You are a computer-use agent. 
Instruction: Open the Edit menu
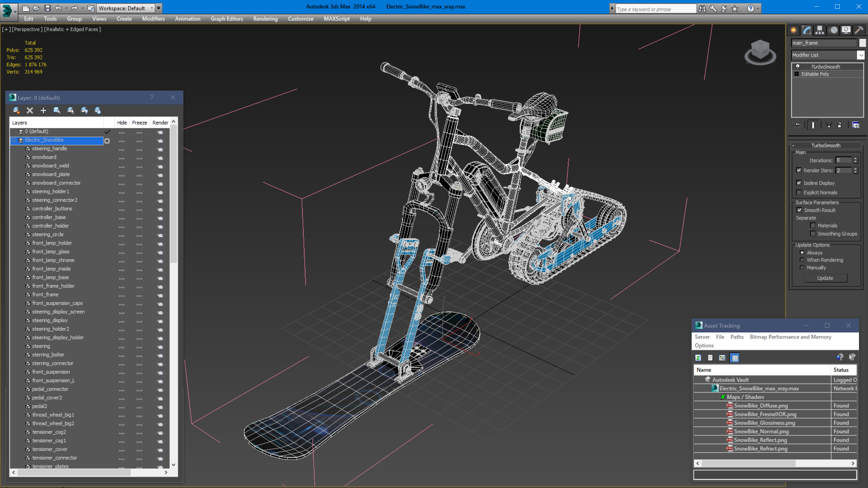(x=29, y=19)
